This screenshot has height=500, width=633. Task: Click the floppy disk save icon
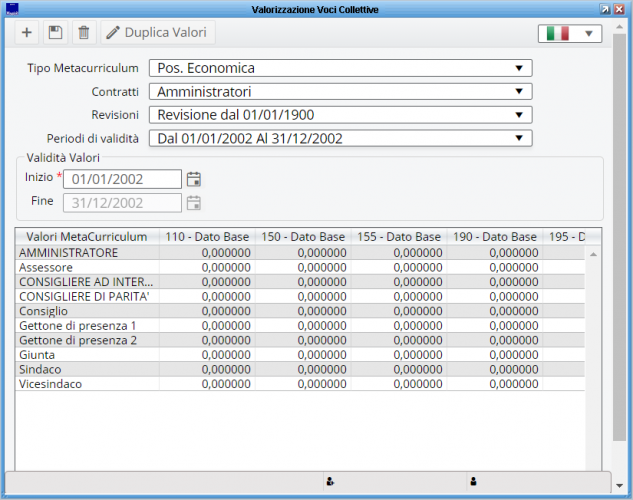pyautogui.click(x=55, y=33)
